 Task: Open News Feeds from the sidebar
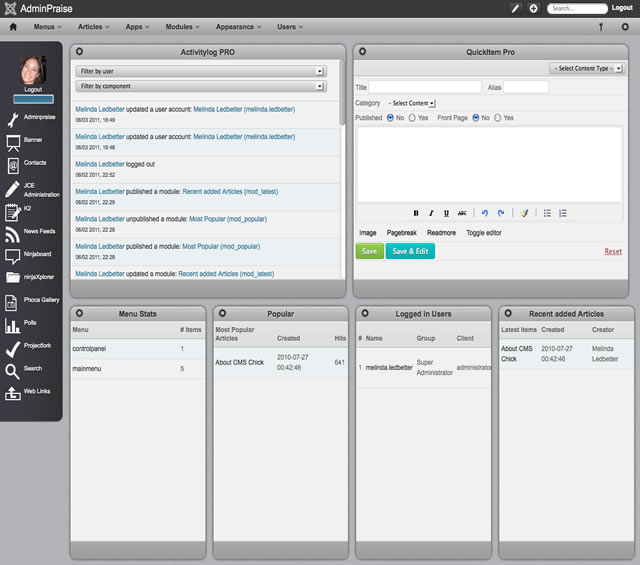pos(13,234)
